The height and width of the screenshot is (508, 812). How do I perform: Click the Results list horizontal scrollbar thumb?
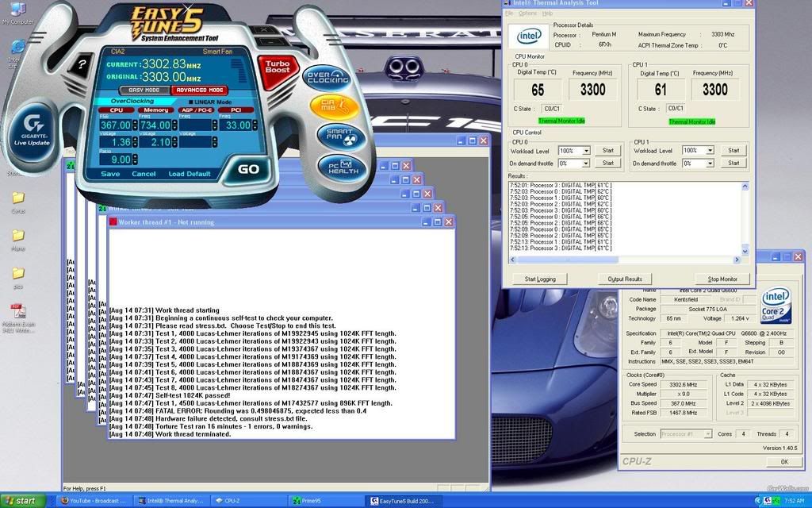point(568,260)
